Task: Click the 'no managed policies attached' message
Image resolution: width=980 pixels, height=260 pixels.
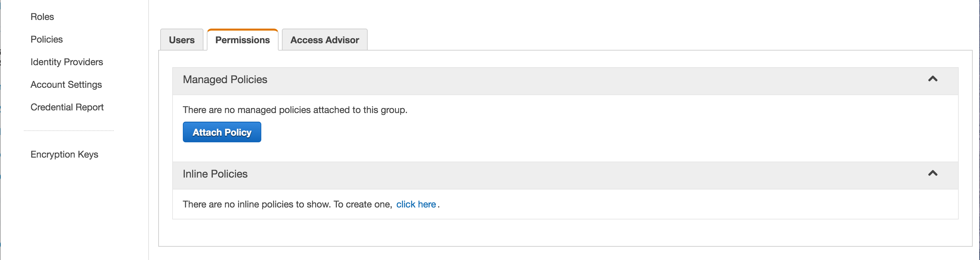Action: [295, 110]
